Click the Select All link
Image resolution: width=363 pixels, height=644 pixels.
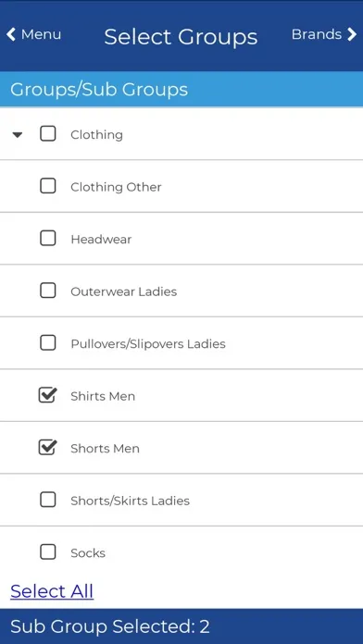(52, 591)
